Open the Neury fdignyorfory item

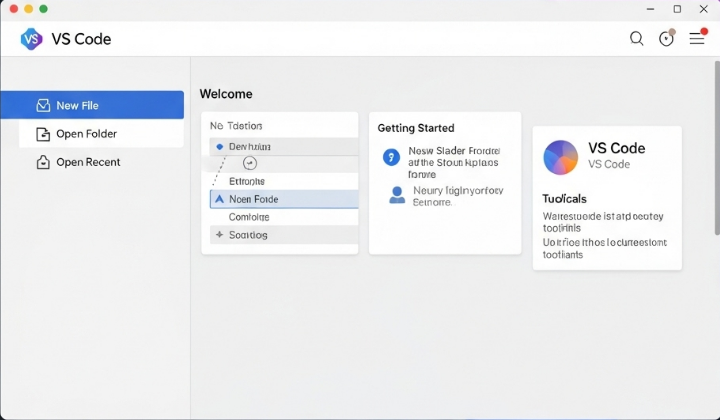[458, 196]
